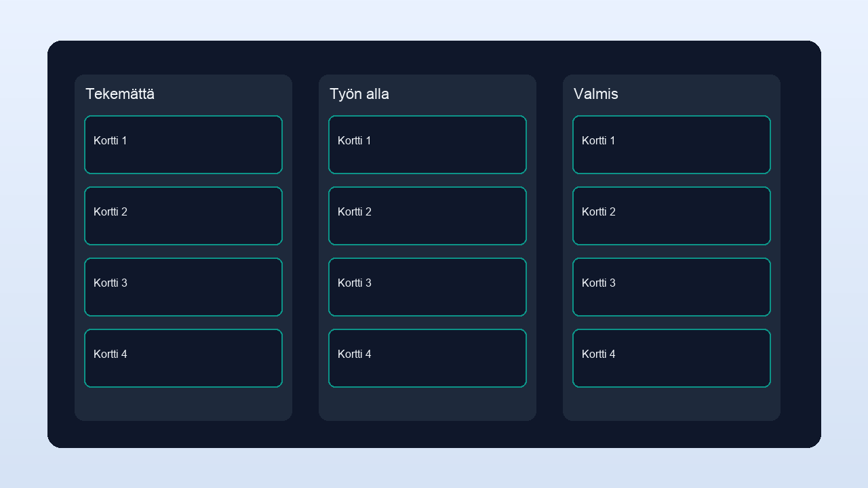Select Kortti 2 in the Tekemättä column
This screenshot has width=868, height=488.
tap(183, 216)
